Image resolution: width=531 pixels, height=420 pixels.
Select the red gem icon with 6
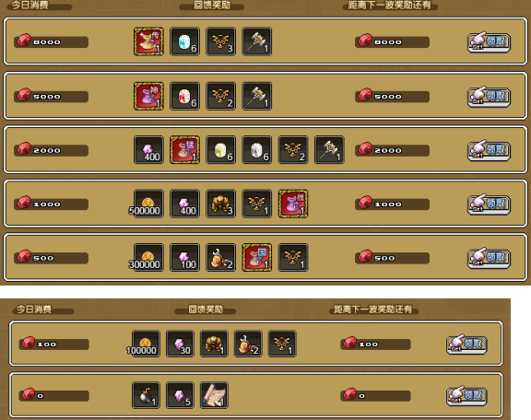pos(184,96)
